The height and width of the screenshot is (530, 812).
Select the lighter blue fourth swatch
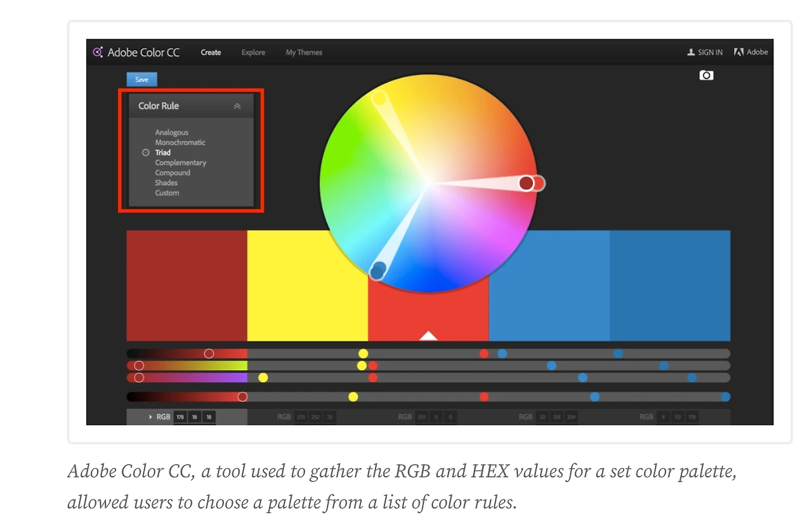click(x=549, y=286)
